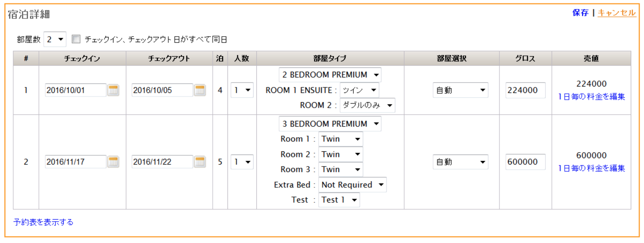Click the キャンセル cancel link
Viewport: 644px width, 243px height.
[616, 13]
